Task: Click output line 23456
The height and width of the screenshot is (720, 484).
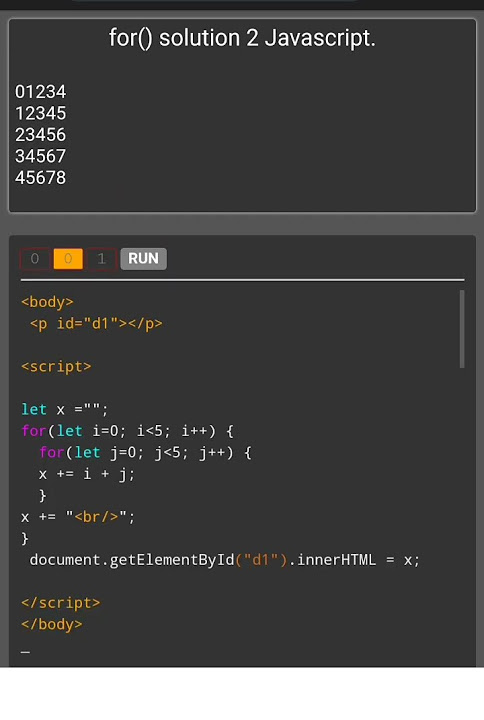Action: 40,135
